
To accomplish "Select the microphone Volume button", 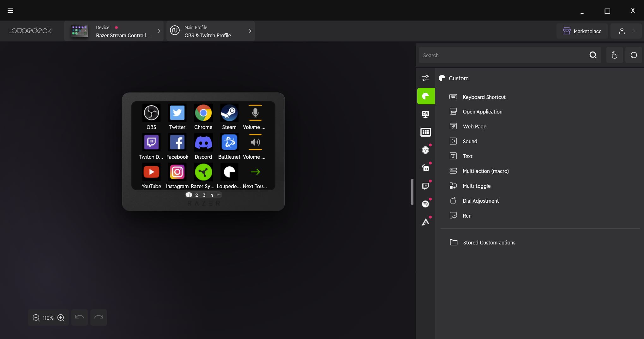I will (x=255, y=113).
